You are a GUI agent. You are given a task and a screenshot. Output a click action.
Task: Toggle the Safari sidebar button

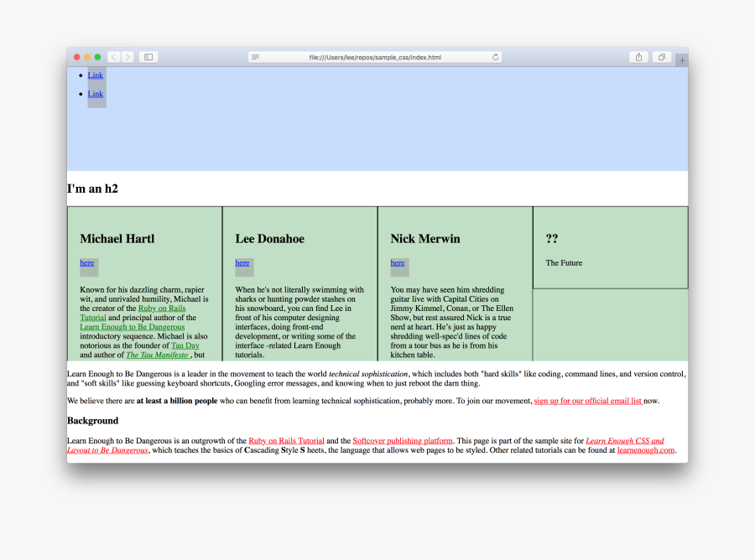click(148, 57)
